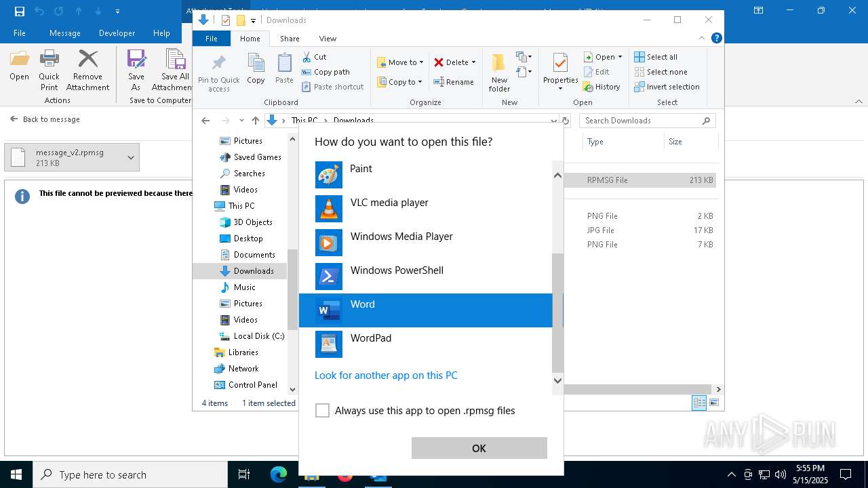Click the Paste icon in Explorer ribbon
The height and width of the screenshot is (488, 868).
tap(284, 68)
